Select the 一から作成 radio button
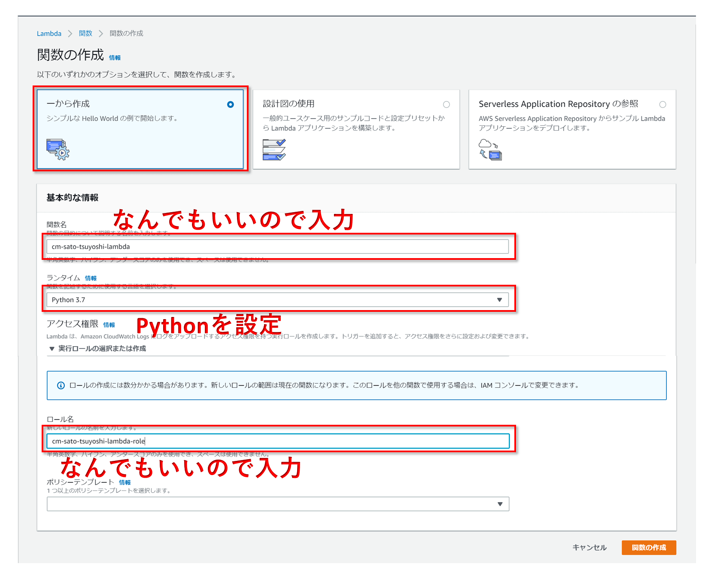 click(231, 104)
